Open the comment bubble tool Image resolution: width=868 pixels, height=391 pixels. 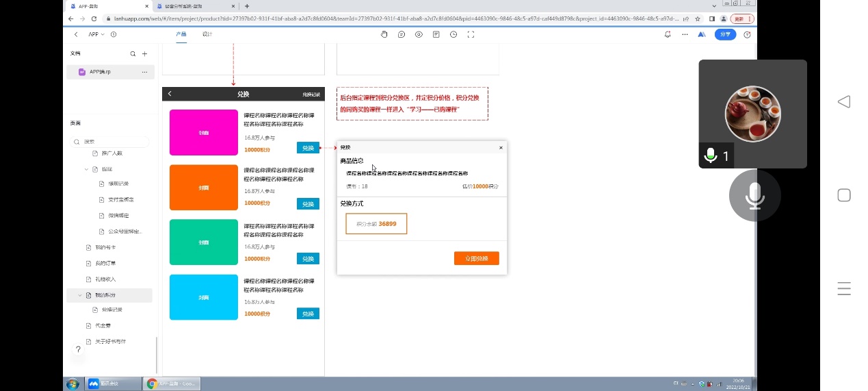[x=402, y=34]
